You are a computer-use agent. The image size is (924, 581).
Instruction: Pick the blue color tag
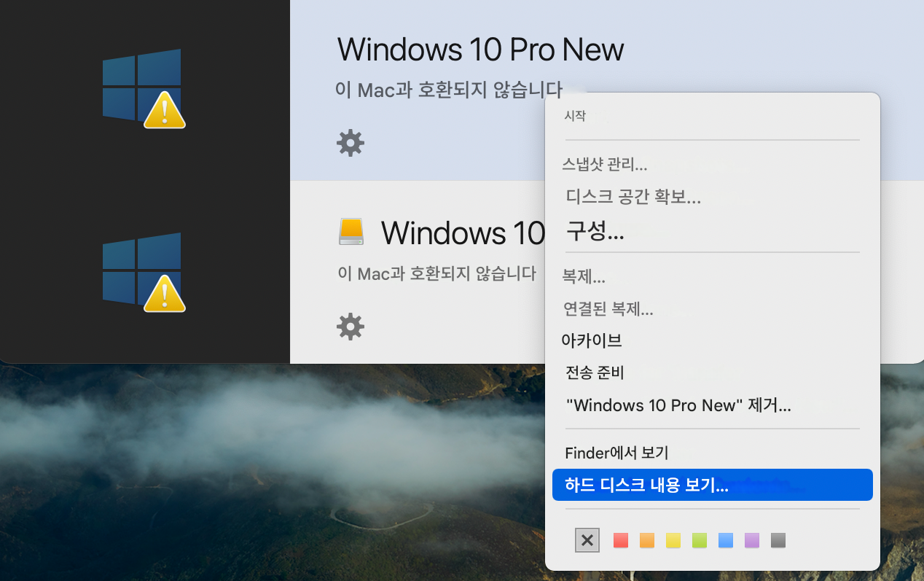click(726, 540)
